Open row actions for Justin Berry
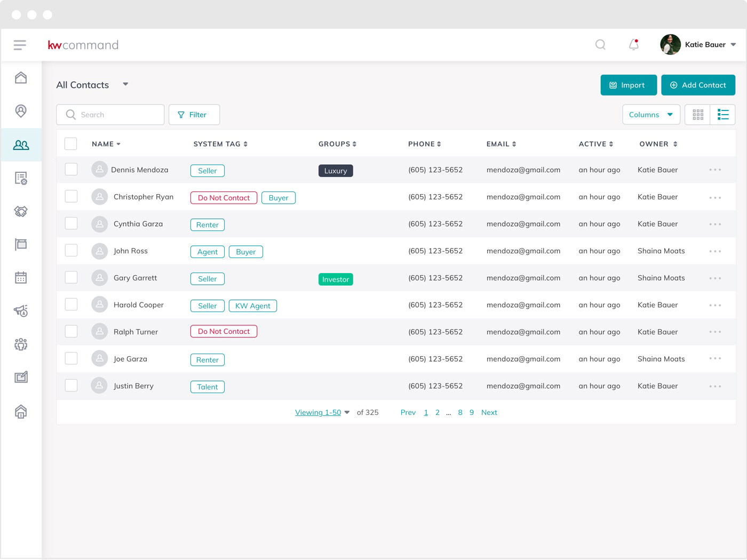 coord(715,386)
